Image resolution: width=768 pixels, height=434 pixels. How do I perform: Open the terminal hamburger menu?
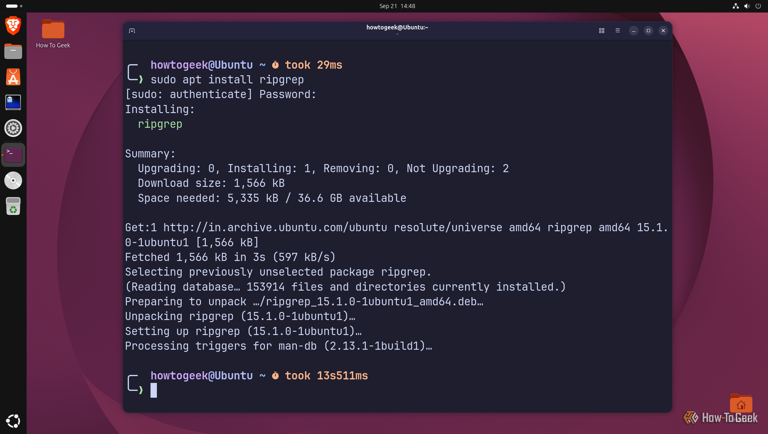(618, 30)
